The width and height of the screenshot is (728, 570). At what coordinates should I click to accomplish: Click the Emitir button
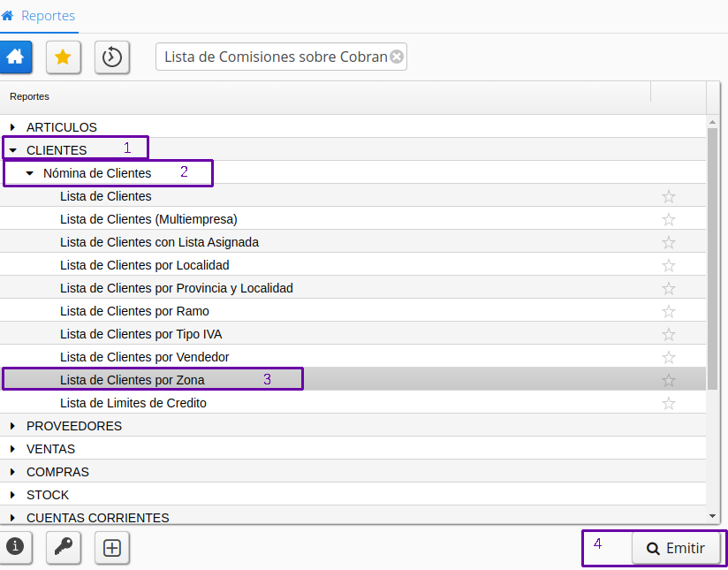[676, 548]
